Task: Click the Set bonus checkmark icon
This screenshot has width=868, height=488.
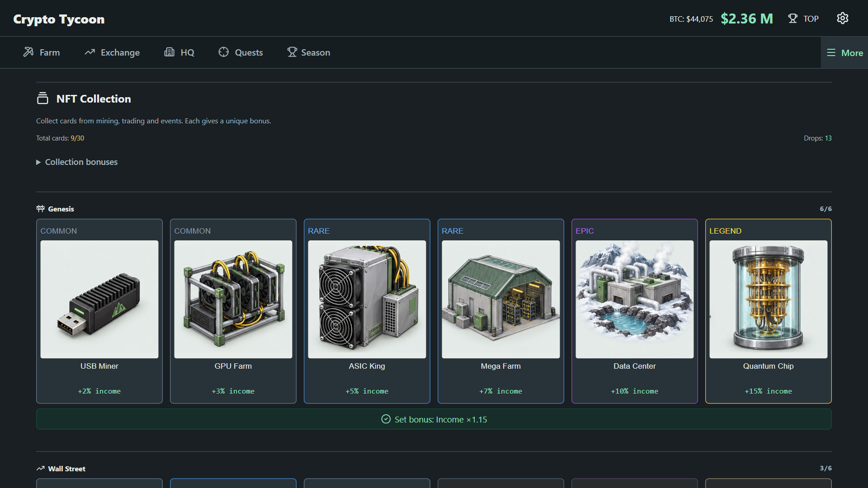Action: 386,419
